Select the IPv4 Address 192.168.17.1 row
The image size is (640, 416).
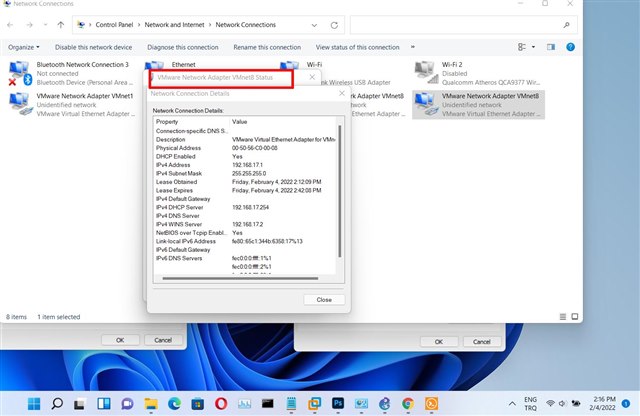pyautogui.click(x=245, y=165)
